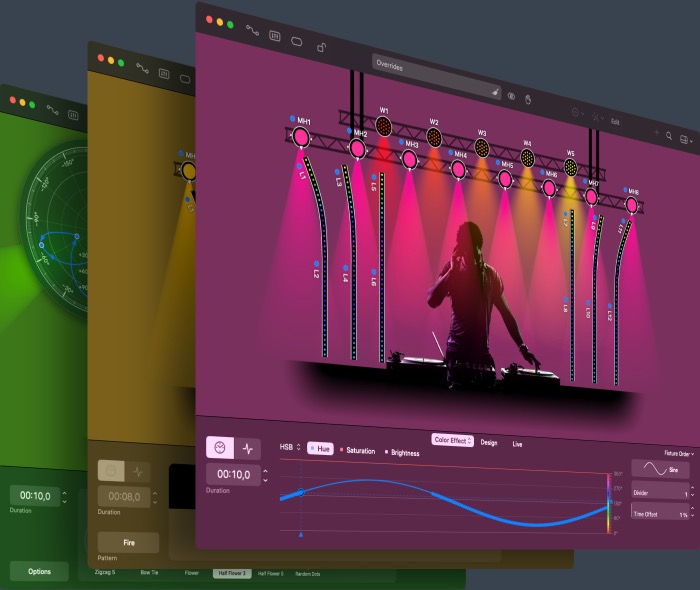Click the plus add icon near search

coord(657,132)
